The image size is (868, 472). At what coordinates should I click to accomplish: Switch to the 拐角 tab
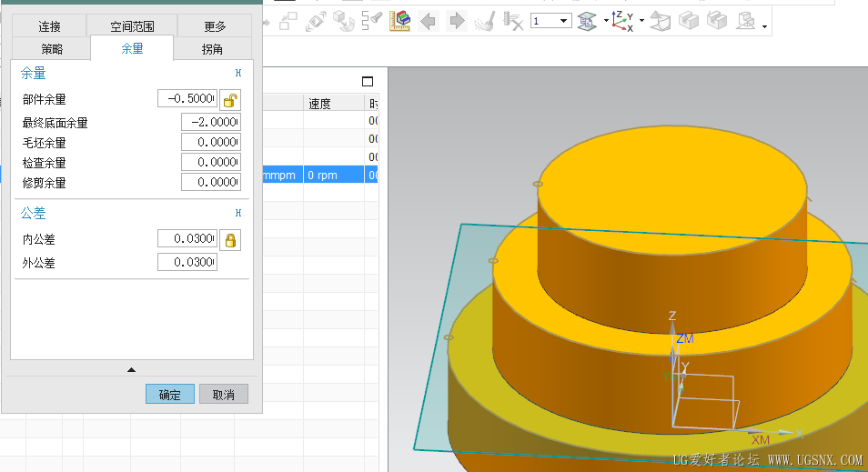(x=212, y=49)
